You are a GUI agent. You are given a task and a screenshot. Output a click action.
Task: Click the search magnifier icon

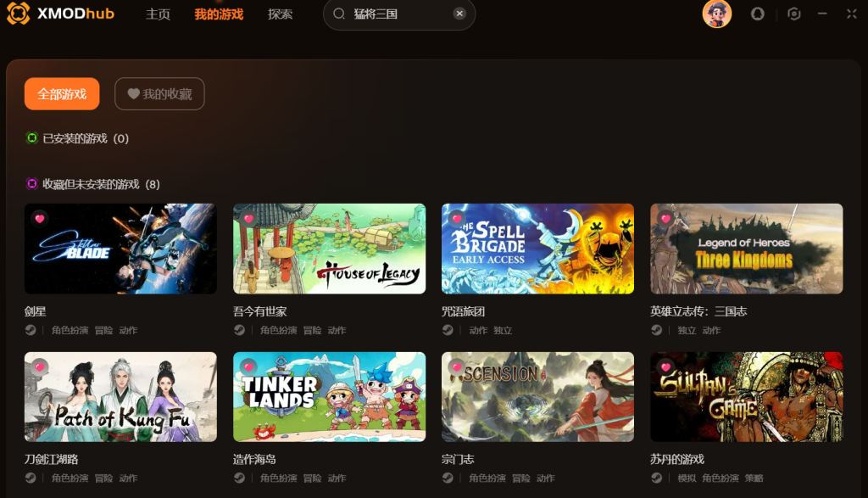pyautogui.click(x=339, y=14)
